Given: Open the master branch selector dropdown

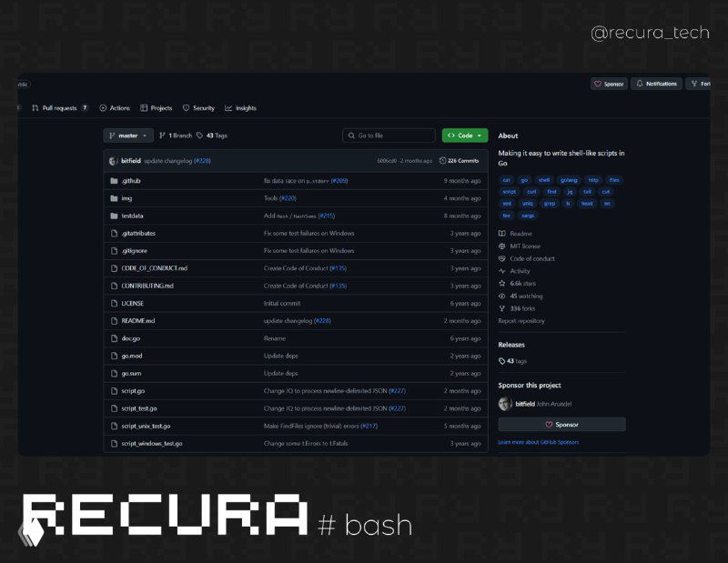Looking at the screenshot, I should [x=128, y=136].
